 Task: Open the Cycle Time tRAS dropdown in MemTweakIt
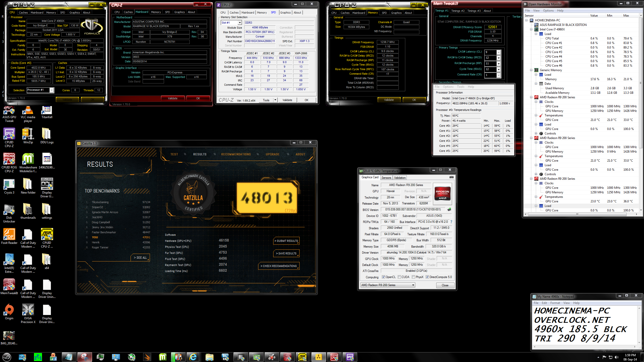click(498, 69)
